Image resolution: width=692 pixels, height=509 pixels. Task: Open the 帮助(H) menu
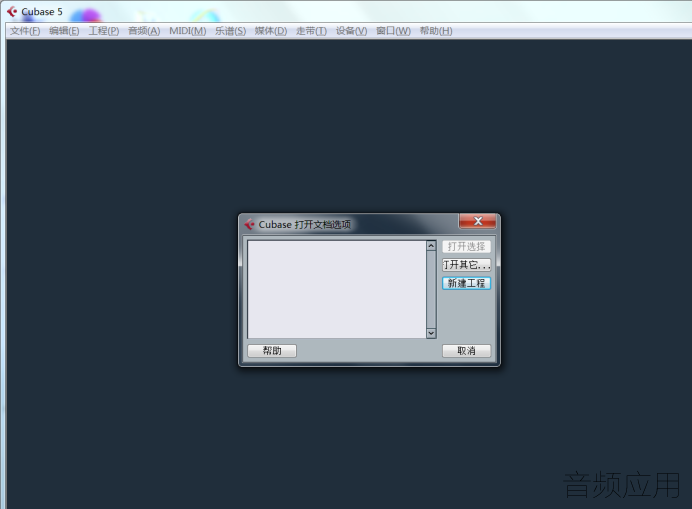pyautogui.click(x=436, y=31)
